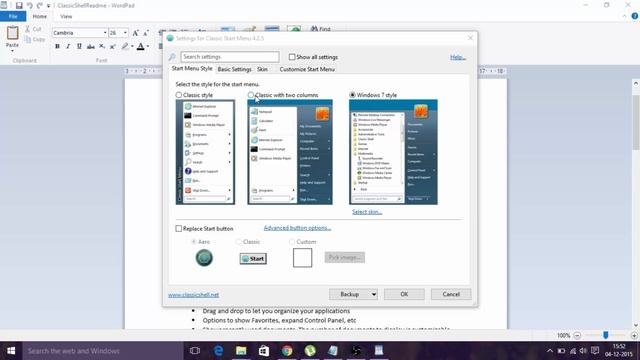Image resolution: width=640 pixels, height=360 pixels.
Task: Enable the Show all settings checkbox
Action: (x=292, y=57)
